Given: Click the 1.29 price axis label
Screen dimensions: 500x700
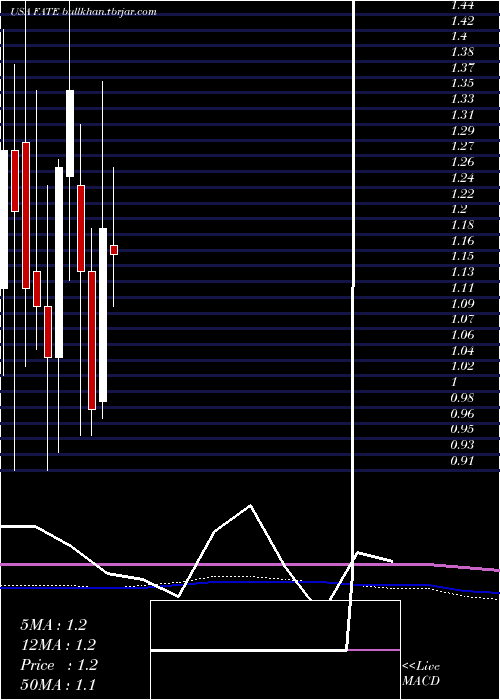Looking at the screenshot, I should 462,131.
